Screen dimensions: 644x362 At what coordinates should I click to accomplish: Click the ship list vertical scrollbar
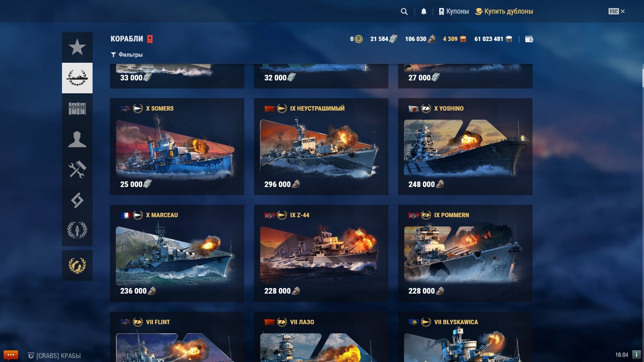(x=642, y=78)
